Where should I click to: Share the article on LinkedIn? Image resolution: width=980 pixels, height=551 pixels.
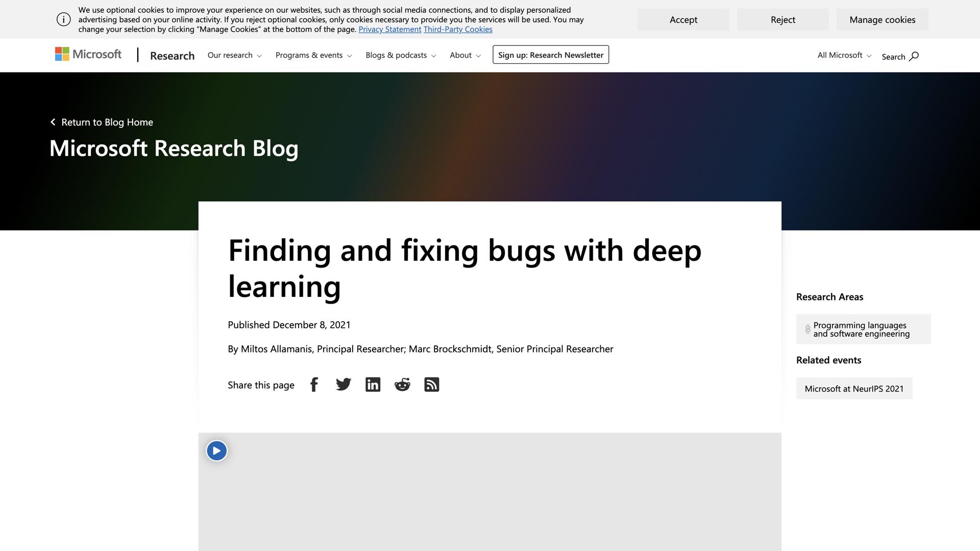tap(373, 385)
